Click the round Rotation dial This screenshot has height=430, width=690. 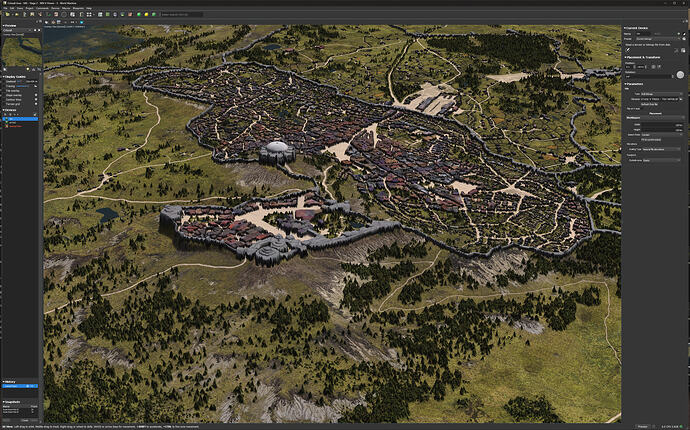tap(680, 75)
